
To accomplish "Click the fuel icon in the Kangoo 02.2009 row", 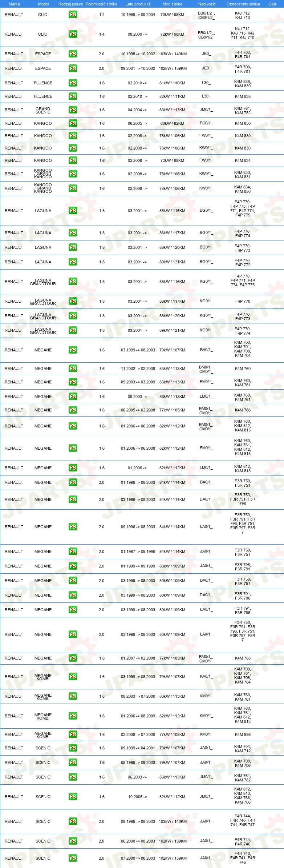I will click(73, 148).
